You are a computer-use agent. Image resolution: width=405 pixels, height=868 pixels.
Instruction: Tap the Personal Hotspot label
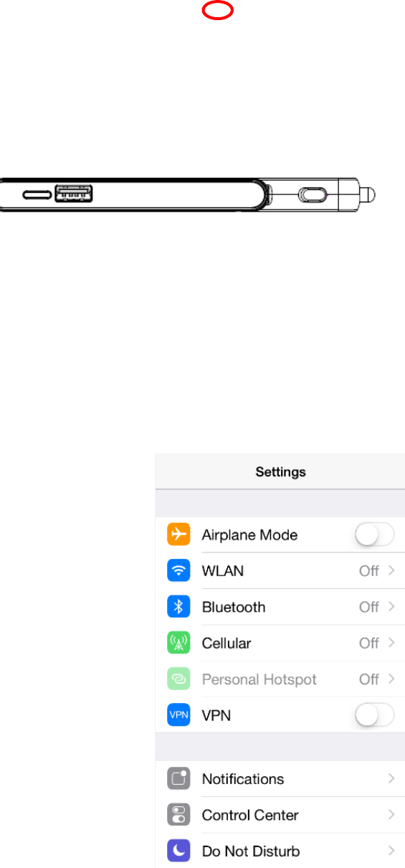click(259, 679)
